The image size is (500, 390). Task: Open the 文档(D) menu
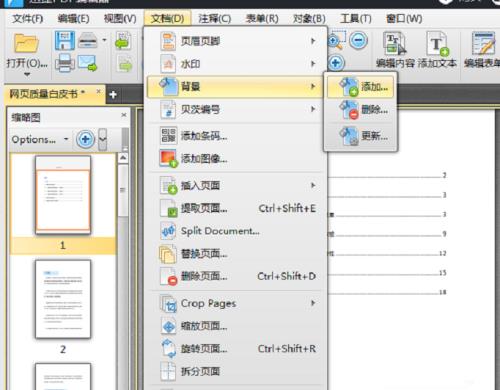pyautogui.click(x=167, y=18)
